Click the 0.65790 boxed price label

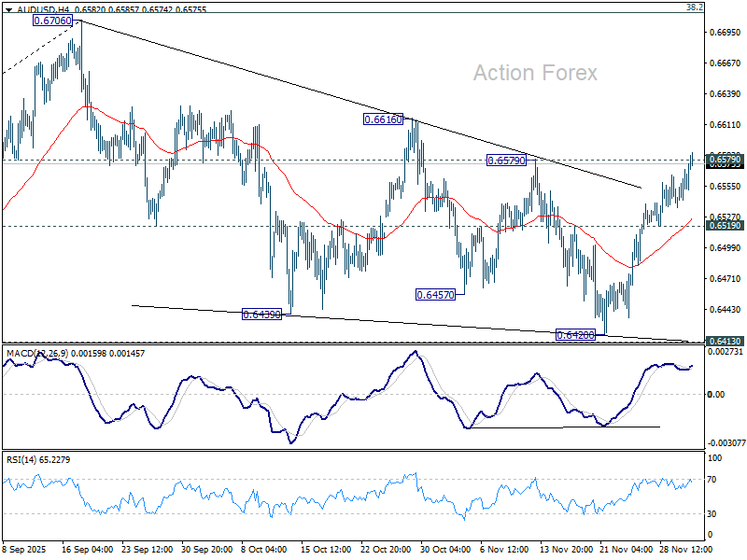click(506, 161)
